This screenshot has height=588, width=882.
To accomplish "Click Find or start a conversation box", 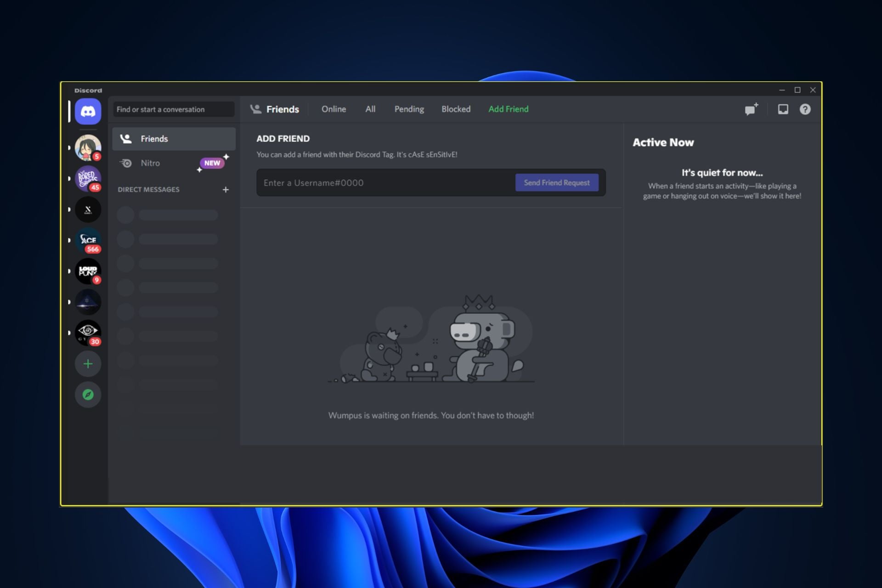I will point(174,109).
